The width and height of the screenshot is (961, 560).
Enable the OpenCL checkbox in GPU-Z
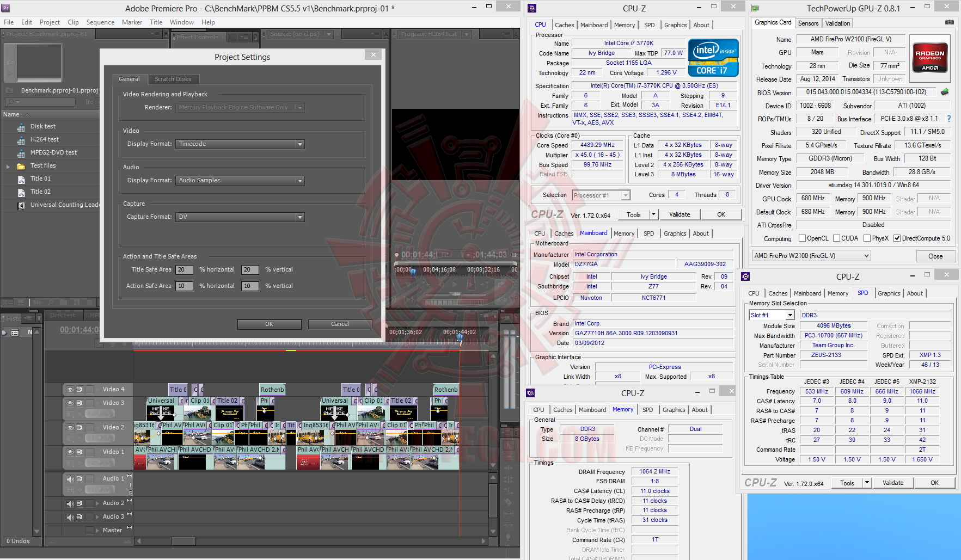803,238
